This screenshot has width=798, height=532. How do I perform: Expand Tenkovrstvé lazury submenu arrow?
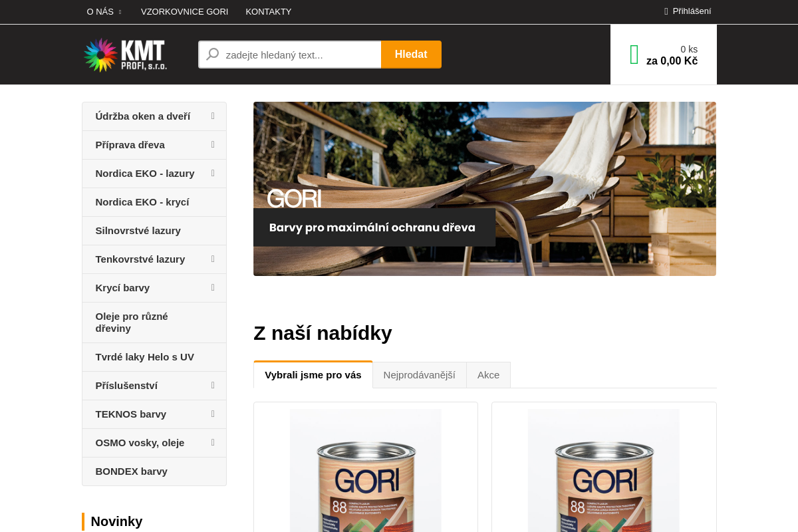[213, 259]
